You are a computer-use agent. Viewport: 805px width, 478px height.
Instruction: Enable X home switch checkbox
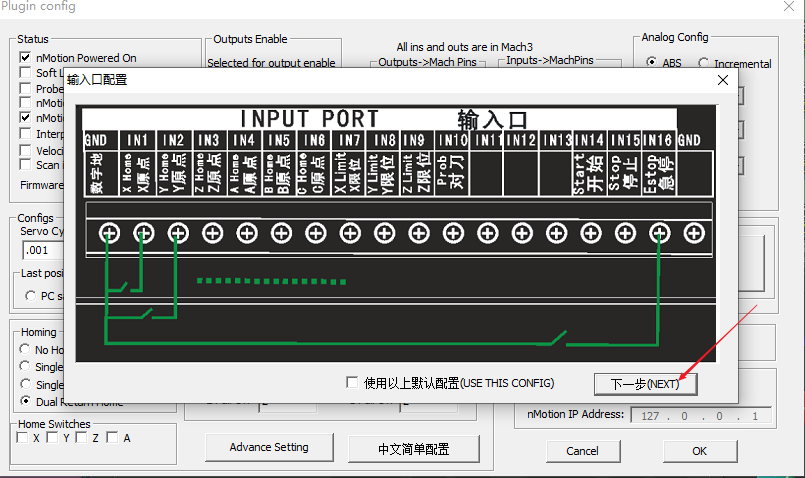pos(22,437)
